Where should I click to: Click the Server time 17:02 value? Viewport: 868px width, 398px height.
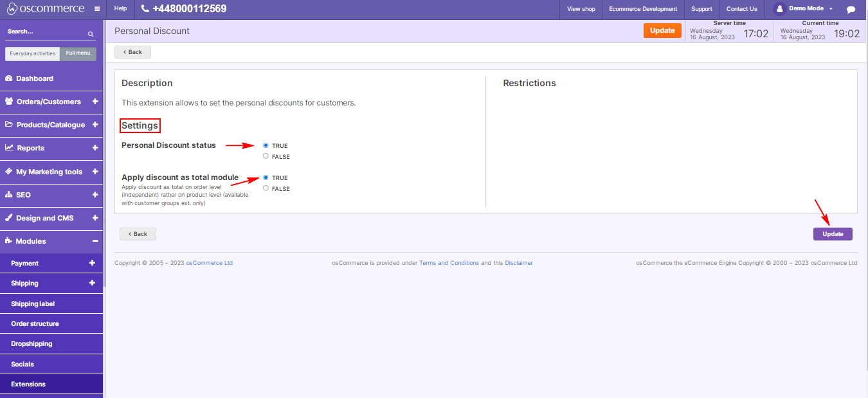(756, 34)
